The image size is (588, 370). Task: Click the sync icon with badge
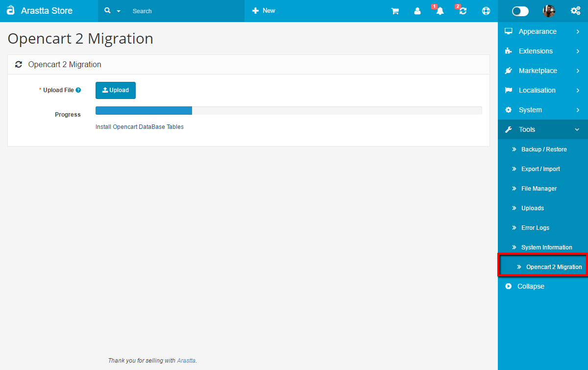(462, 11)
